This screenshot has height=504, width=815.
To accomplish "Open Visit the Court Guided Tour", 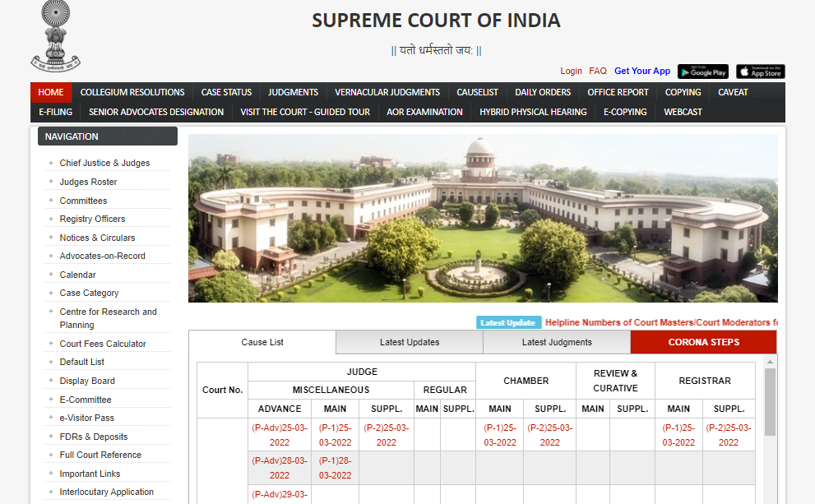I will click(305, 113).
